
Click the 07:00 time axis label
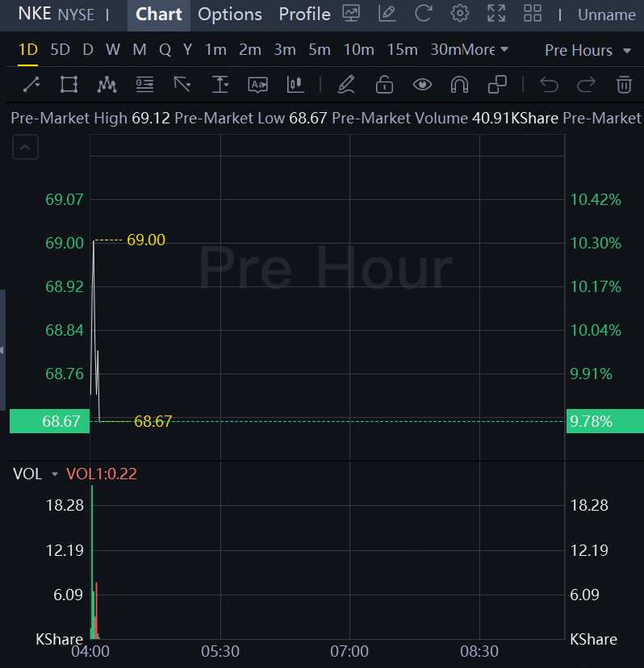[349, 651]
